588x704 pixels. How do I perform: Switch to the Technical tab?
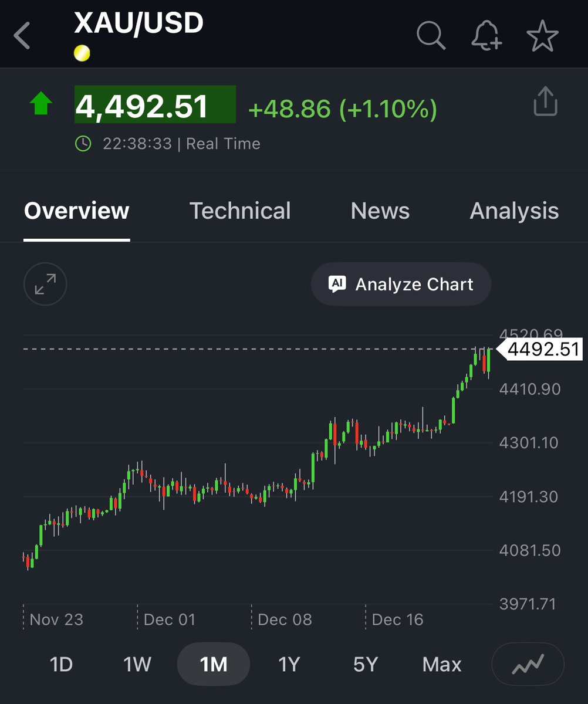240,211
